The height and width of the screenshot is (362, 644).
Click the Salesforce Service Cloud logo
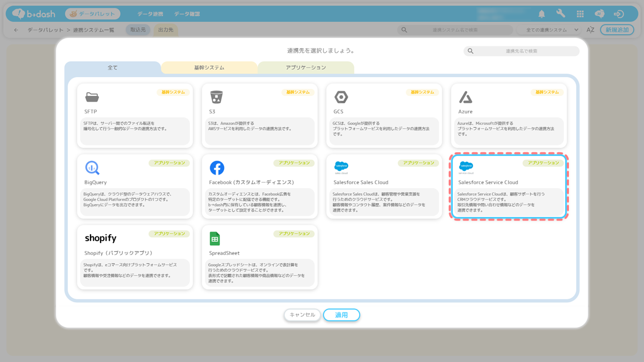pyautogui.click(x=466, y=168)
